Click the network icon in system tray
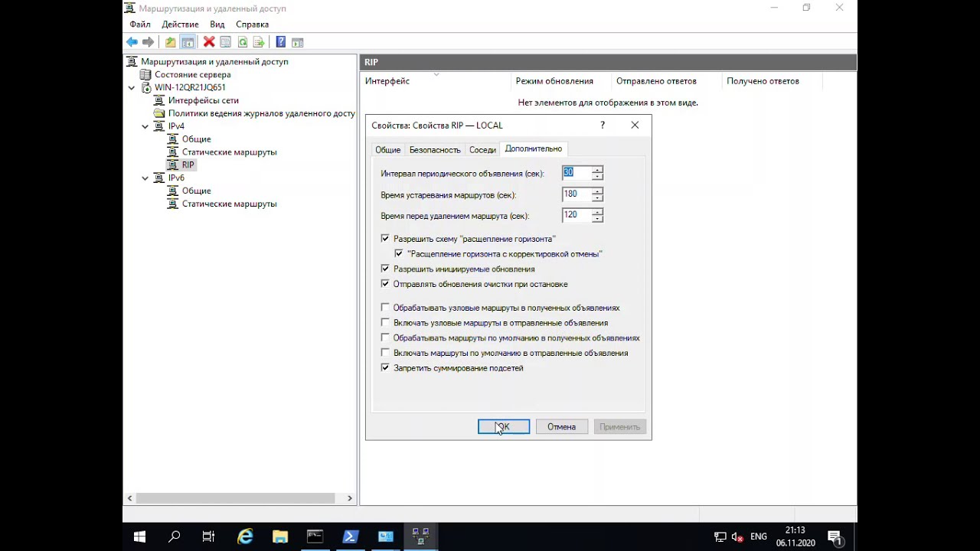 click(720, 536)
